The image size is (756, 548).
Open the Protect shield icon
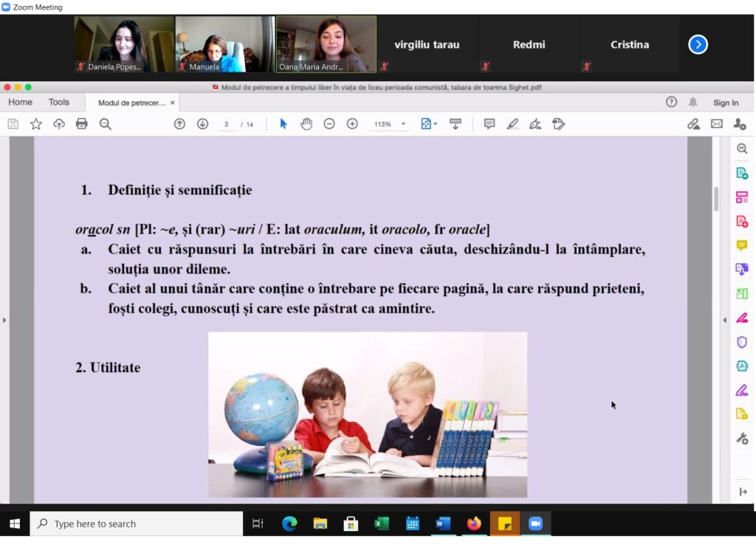click(742, 341)
